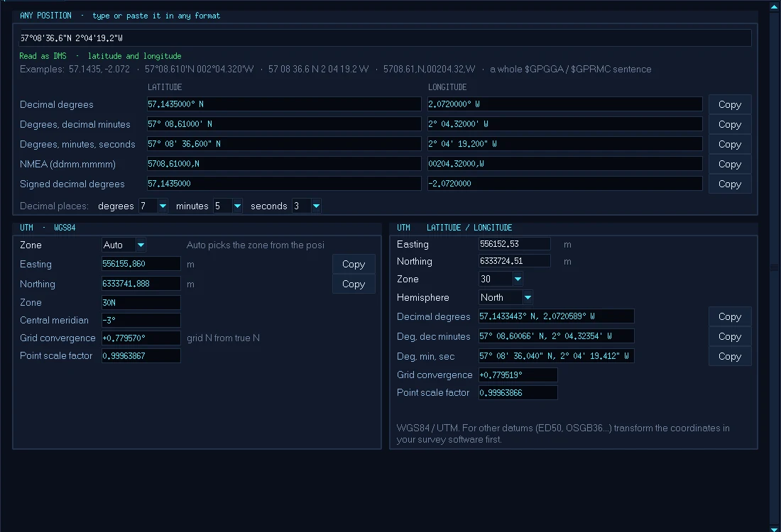Image resolution: width=781 pixels, height=532 pixels.
Task: Click the Grid convergence field +0.779570°
Action: [x=141, y=338]
